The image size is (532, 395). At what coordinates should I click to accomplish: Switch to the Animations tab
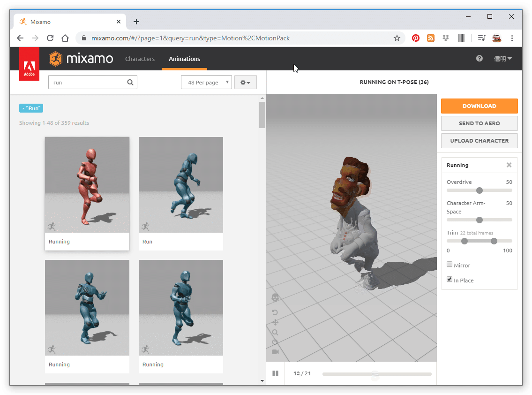(x=184, y=59)
